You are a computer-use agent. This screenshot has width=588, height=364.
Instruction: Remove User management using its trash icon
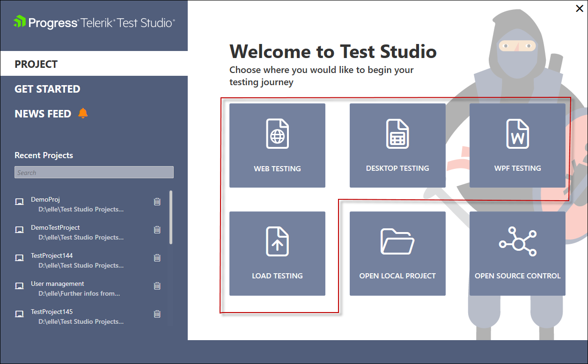(x=157, y=286)
